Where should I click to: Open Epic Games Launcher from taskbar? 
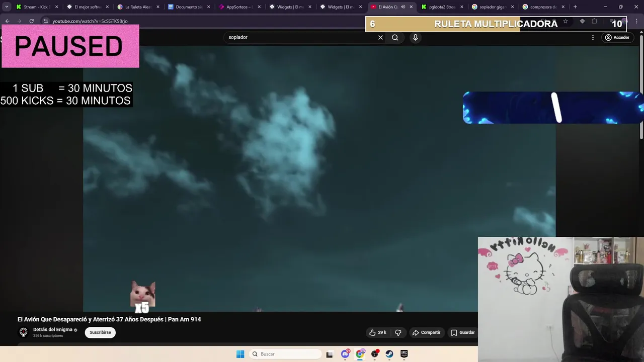click(x=404, y=354)
